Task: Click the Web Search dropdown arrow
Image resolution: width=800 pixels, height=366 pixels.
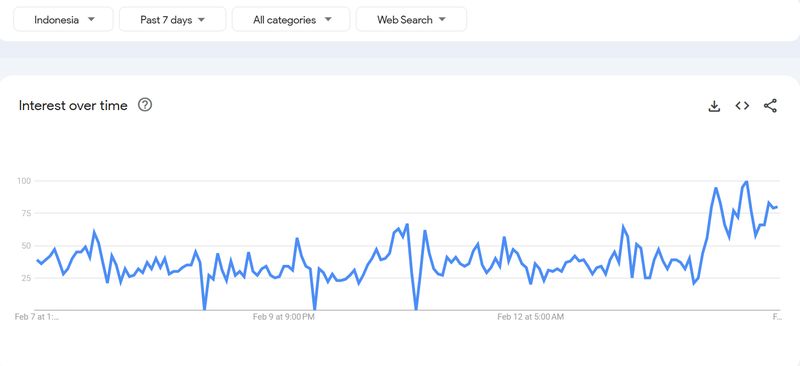Action: click(x=442, y=19)
